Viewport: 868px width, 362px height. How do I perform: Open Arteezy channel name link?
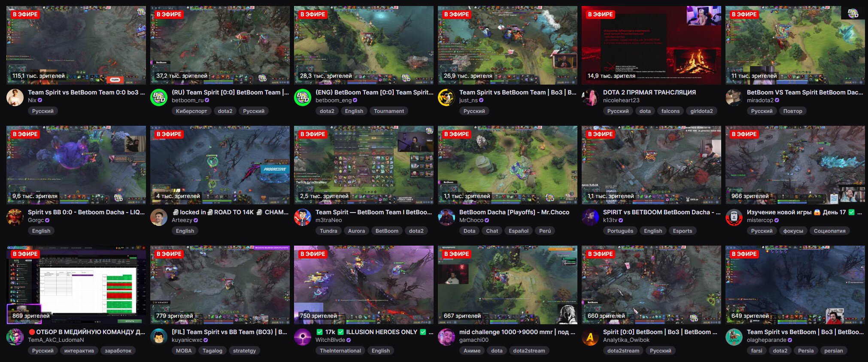click(182, 220)
